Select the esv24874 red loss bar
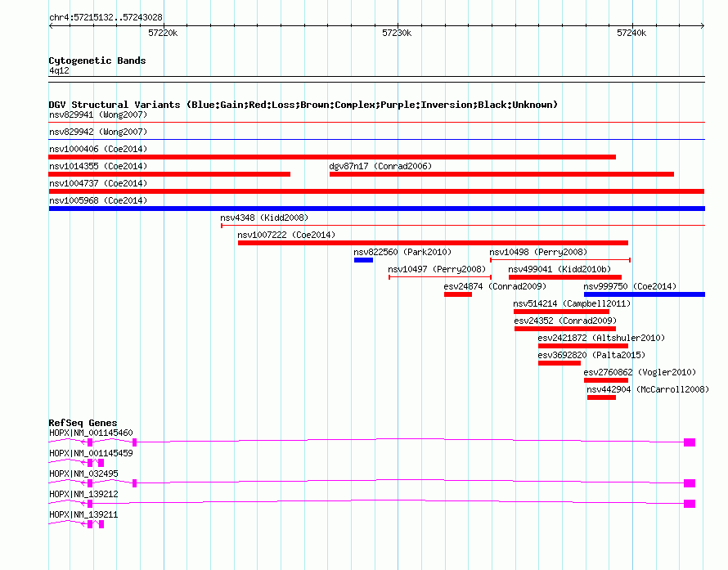Image resolution: width=728 pixels, height=570 pixels. pos(458,294)
